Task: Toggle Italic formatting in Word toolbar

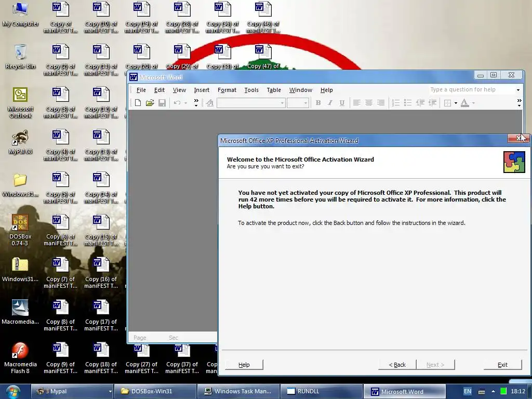Action: pos(330,103)
